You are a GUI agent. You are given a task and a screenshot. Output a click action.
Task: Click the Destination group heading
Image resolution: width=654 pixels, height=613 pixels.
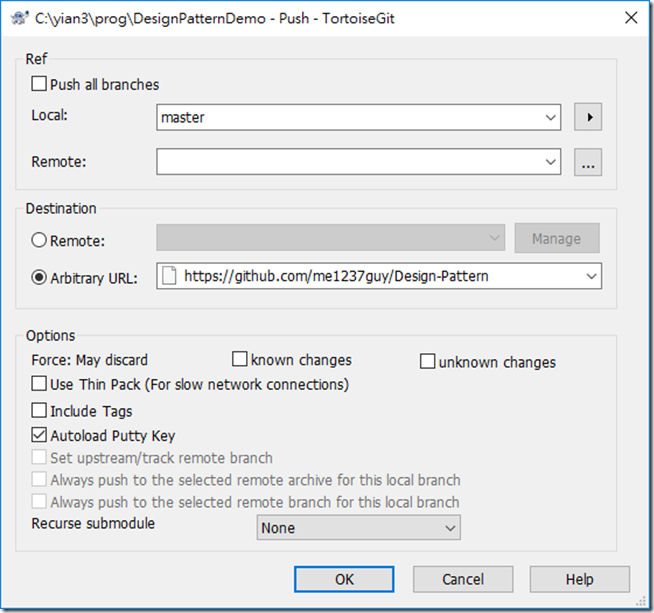tap(61, 208)
